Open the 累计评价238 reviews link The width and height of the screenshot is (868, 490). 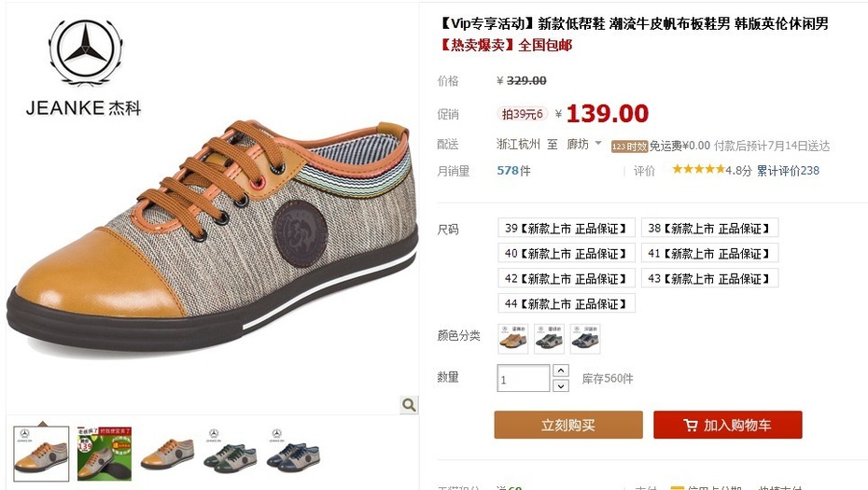[788, 171]
